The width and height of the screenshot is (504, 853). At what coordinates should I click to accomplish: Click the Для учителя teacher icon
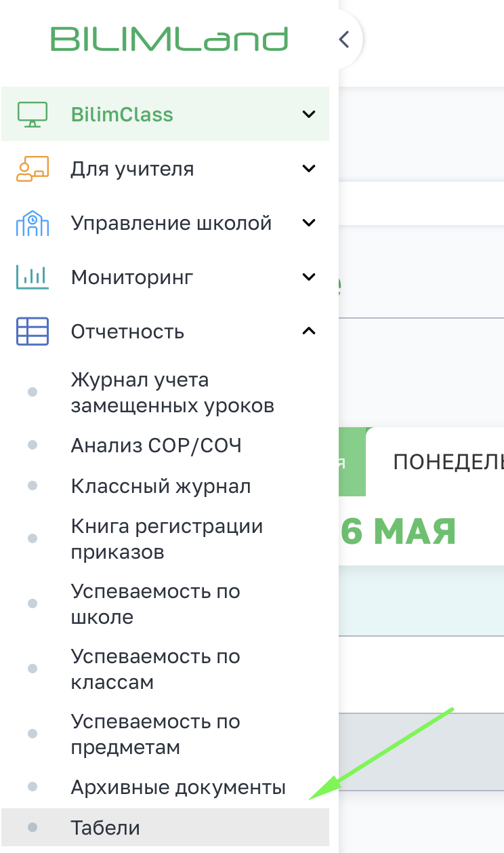point(32,169)
